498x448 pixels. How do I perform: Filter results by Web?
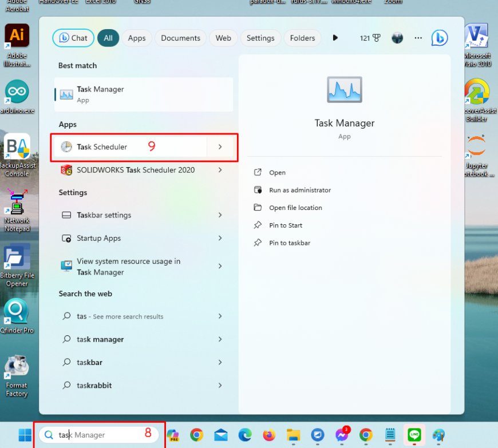click(x=223, y=38)
